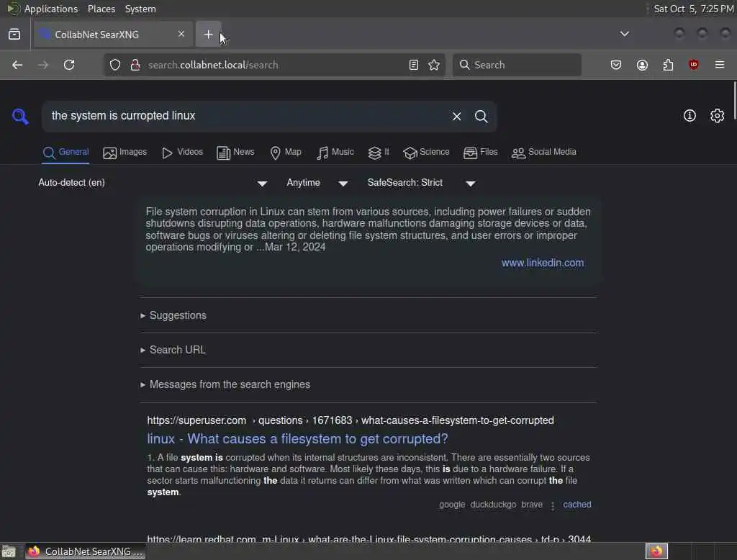Switch to Files category
This screenshot has width=737, height=560.
pyautogui.click(x=480, y=153)
